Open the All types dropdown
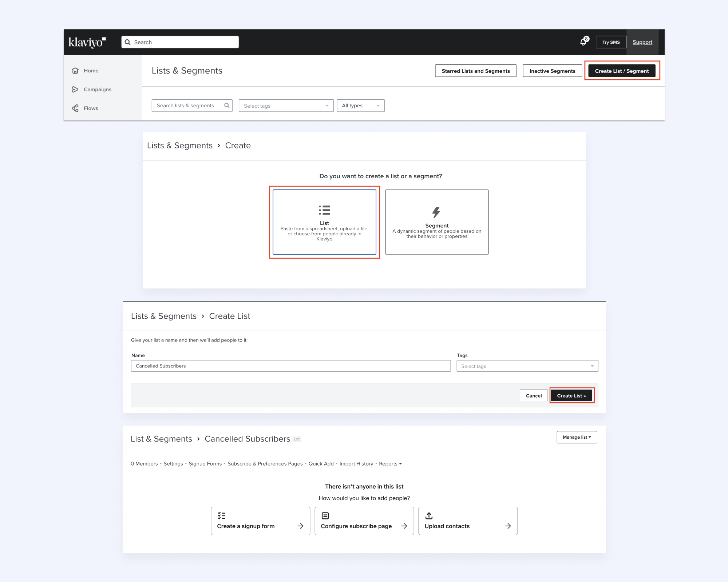Screen dimensions: 728x582 (361, 105)
